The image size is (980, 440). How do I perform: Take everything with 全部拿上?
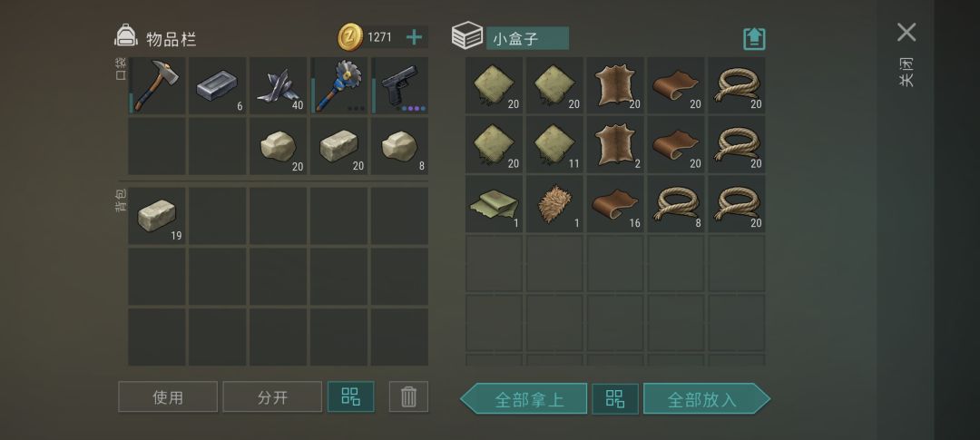click(x=524, y=399)
